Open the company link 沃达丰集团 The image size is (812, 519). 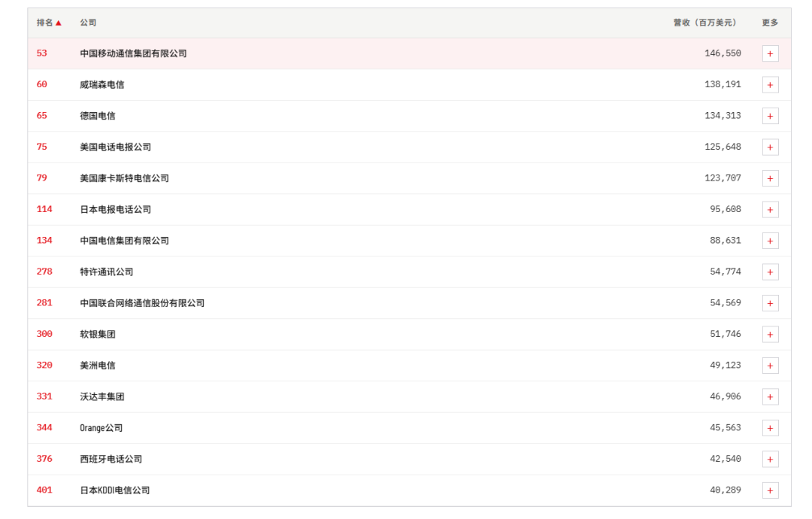pos(102,396)
